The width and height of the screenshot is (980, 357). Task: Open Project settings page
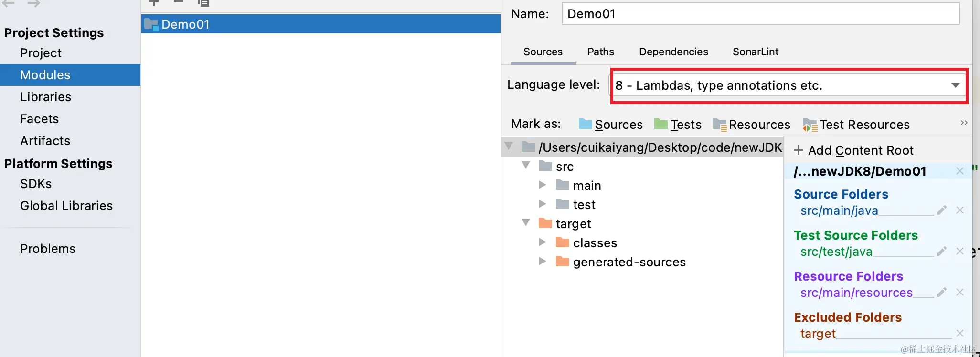tap(41, 53)
